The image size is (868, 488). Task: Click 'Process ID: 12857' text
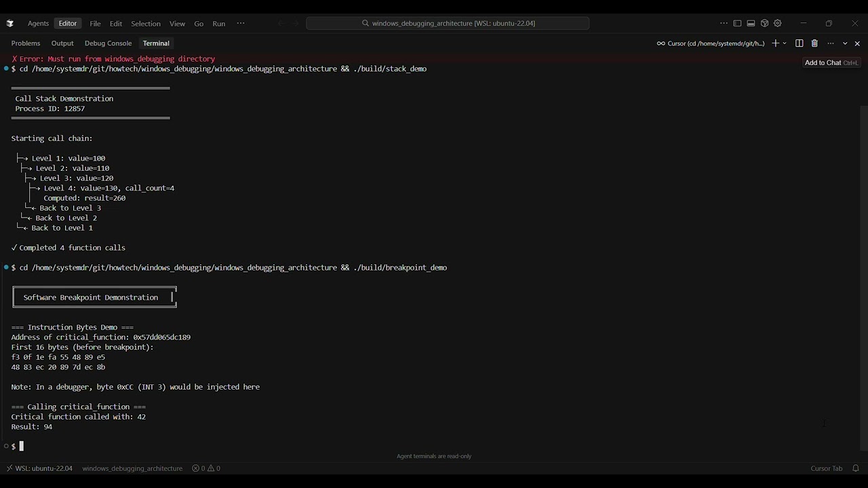point(50,108)
